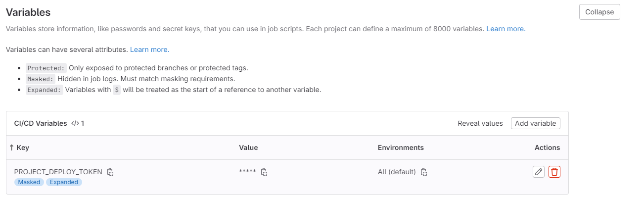Copy the All (default) environment
Viewport: 644px width, 199px height.
pyautogui.click(x=424, y=172)
